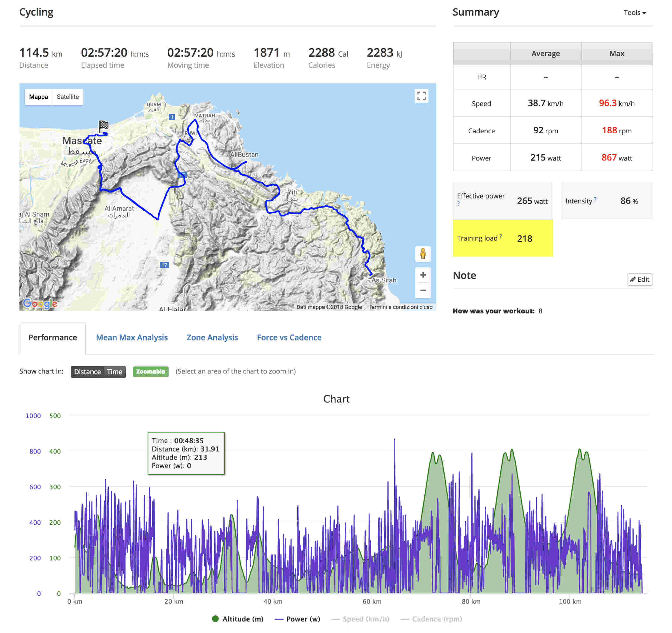The image size is (672, 633).
Task: Enter fullscreen map view
Action: [421, 96]
